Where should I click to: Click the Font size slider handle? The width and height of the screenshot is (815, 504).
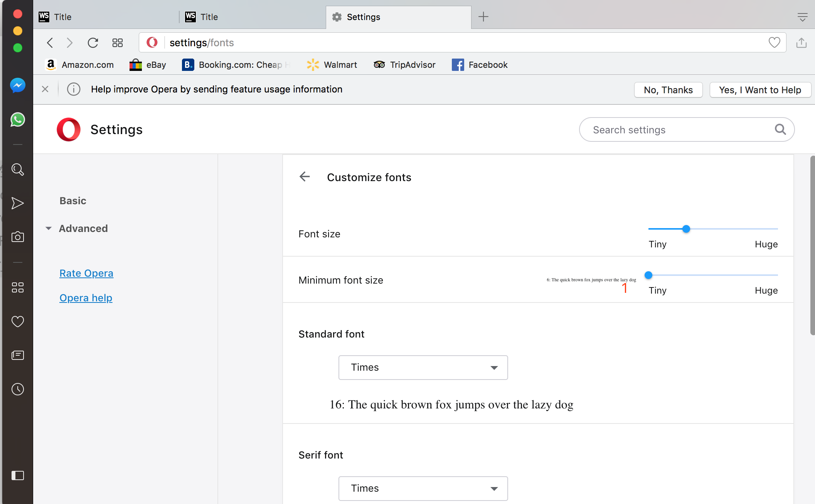[x=686, y=229]
